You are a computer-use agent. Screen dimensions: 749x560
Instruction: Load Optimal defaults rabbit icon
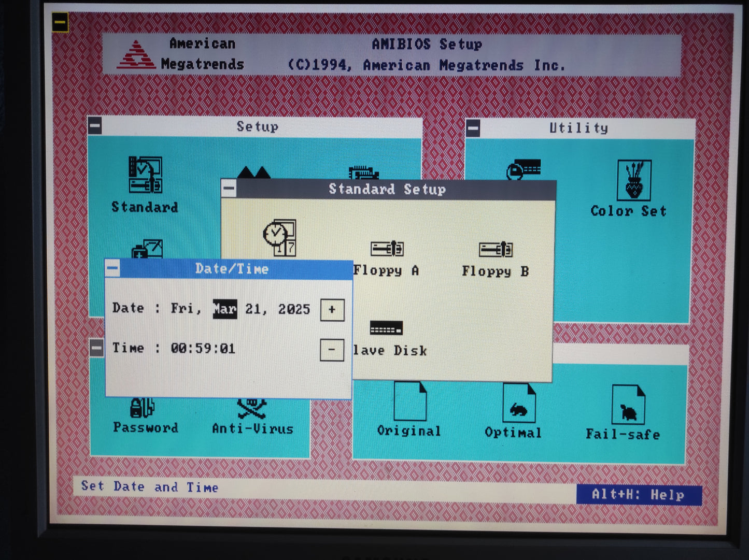[518, 404]
